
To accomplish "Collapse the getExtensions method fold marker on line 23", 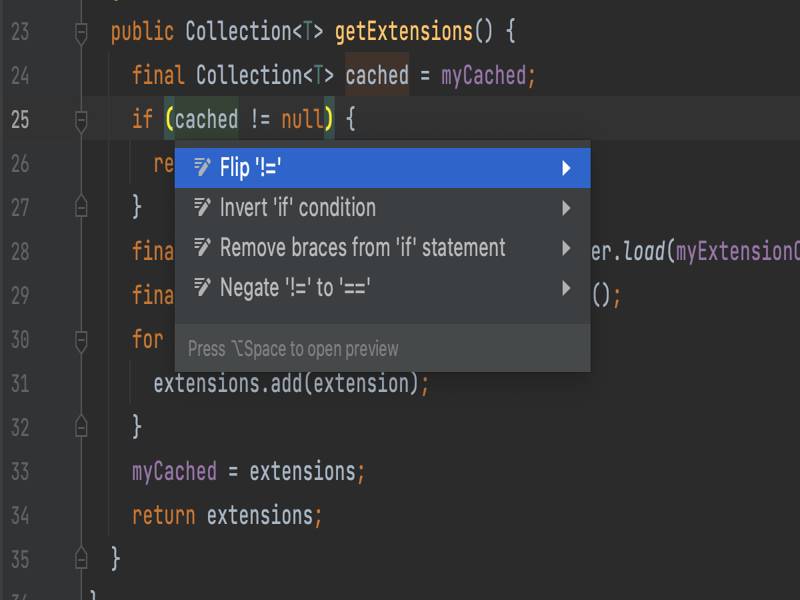I will (81, 33).
